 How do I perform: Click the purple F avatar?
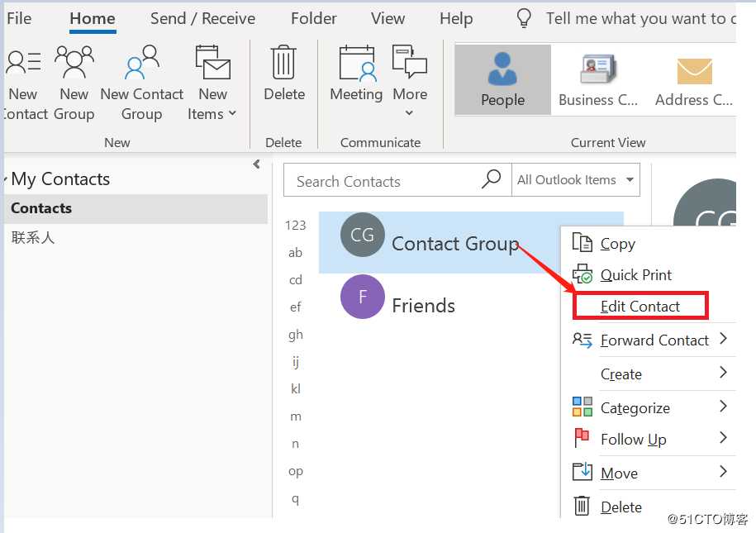(363, 297)
